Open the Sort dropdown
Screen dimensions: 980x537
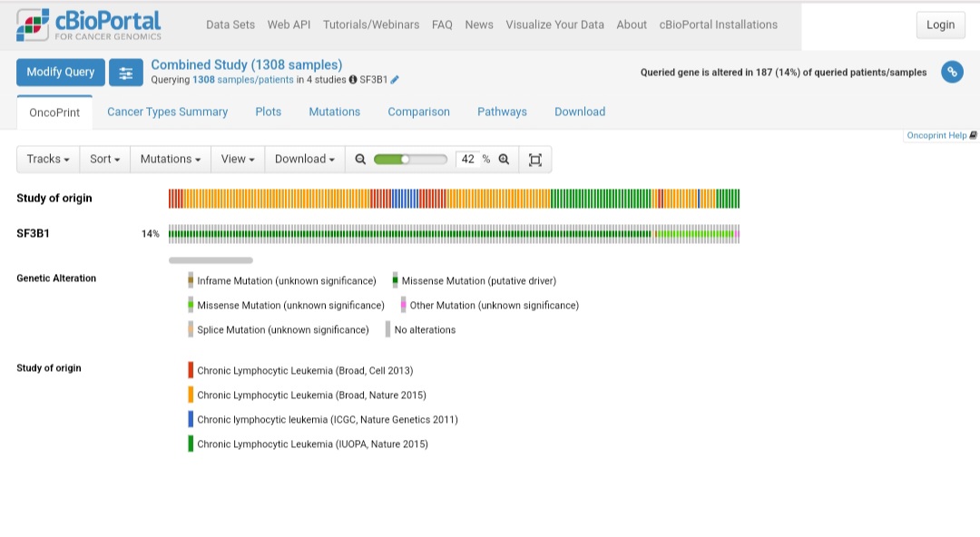103,159
